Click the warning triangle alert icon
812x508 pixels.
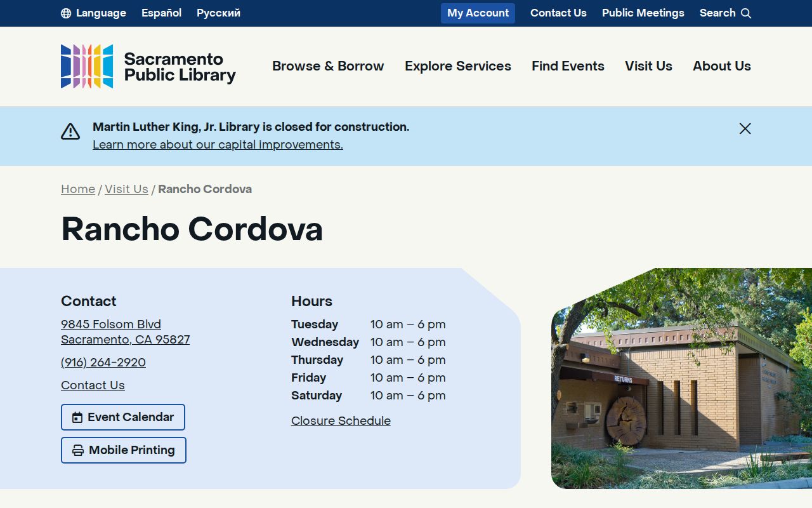(x=70, y=131)
